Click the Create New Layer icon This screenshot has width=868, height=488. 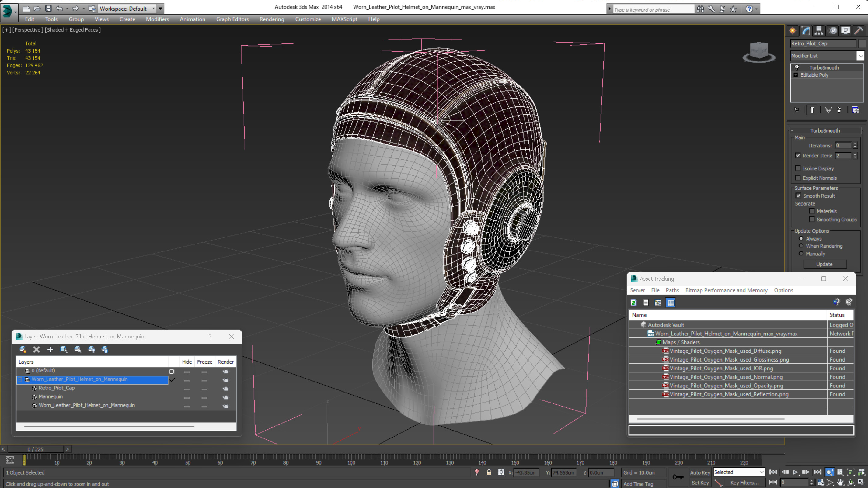tap(23, 350)
